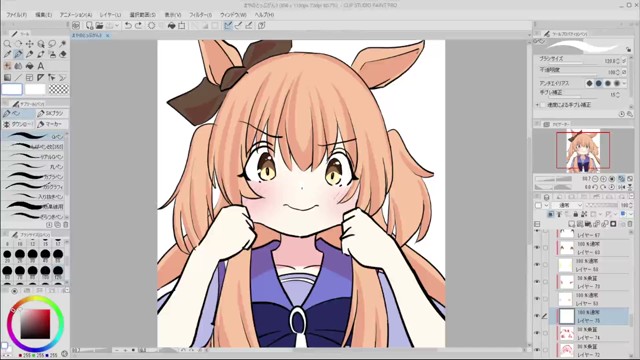Viewport: 640px width, 360px height.
Task: Click the Undo arrow in command bar
Action: (128, 25)
